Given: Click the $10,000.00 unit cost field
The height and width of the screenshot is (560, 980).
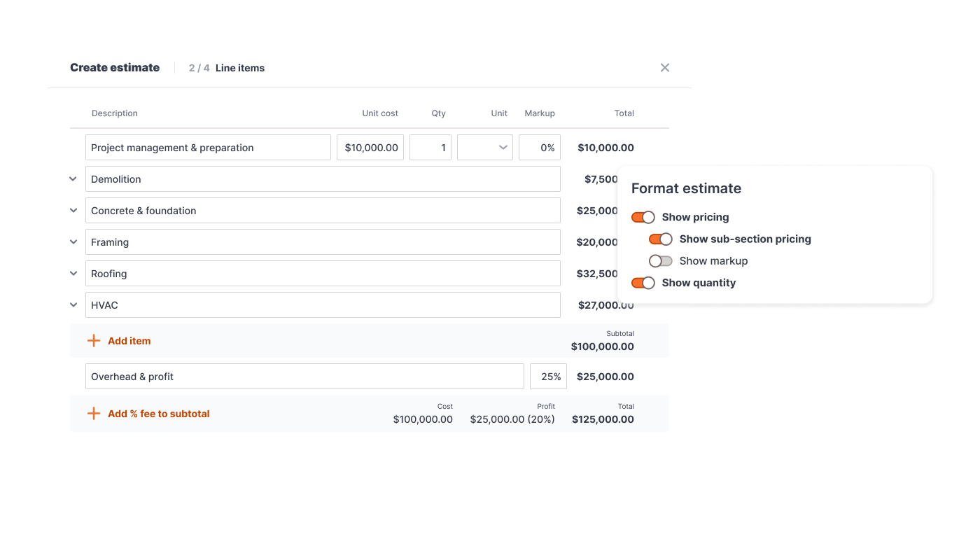Looking at the screenshot, I should [370, 148].
